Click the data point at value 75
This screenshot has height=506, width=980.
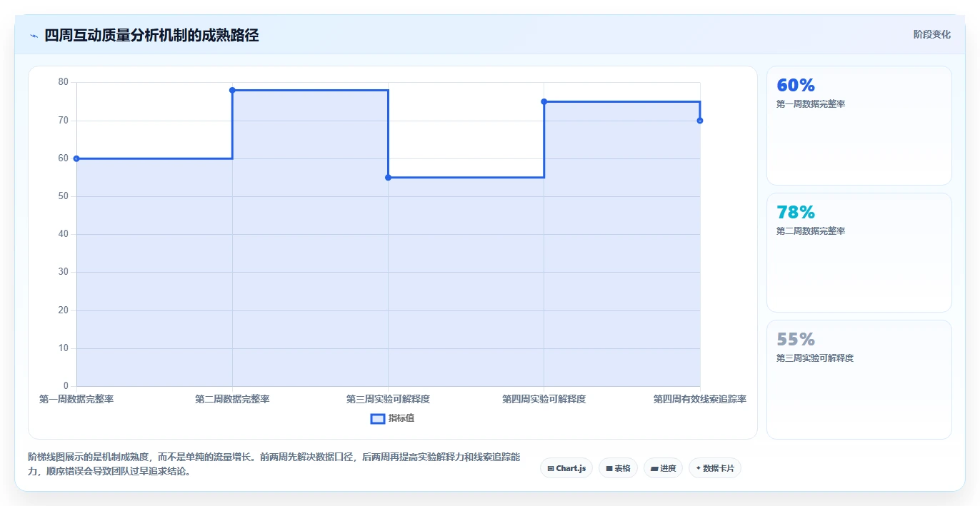[544, 101]
